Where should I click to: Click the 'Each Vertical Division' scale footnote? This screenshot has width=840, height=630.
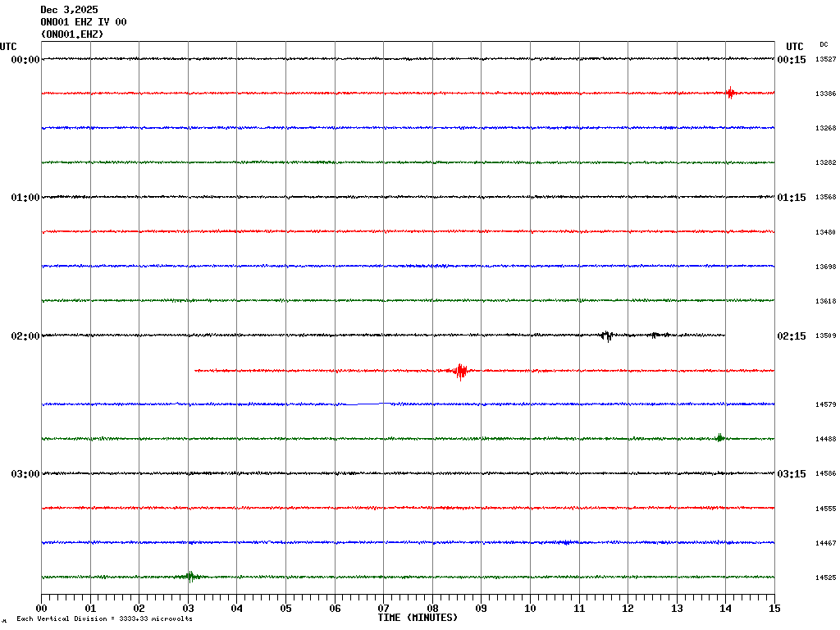point(104,619)
